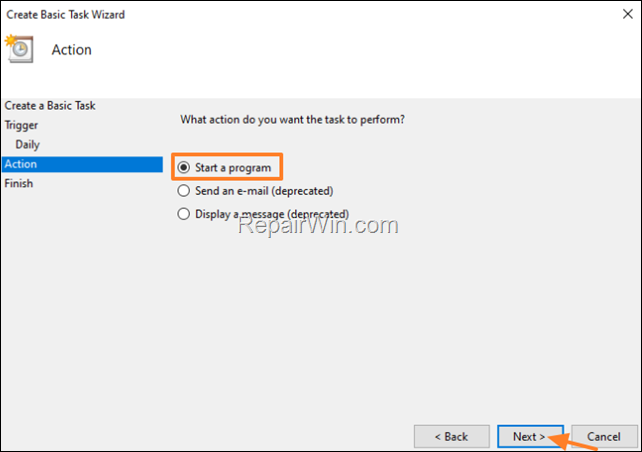Click the Create Basic Task Wizard title text
642x452 pixels.
click(x=66, y=15)
